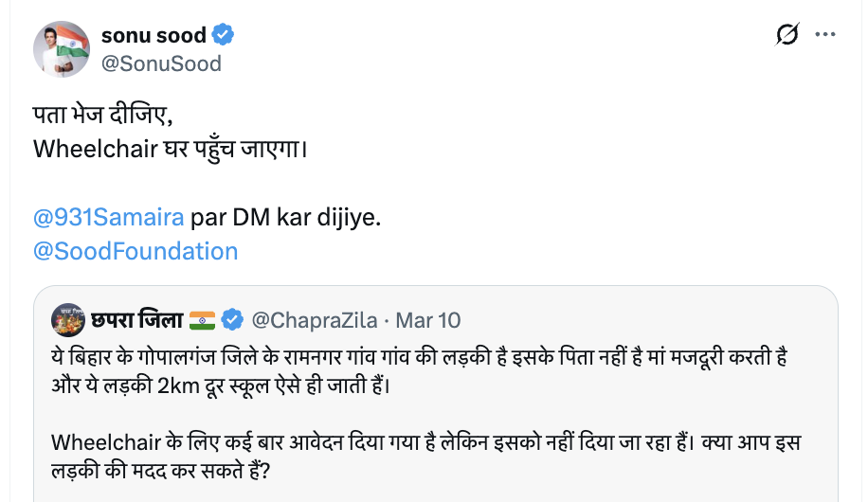Open the three-dot more options menu
Viewport: 868px width, 502px height.
tap(825, 35)
